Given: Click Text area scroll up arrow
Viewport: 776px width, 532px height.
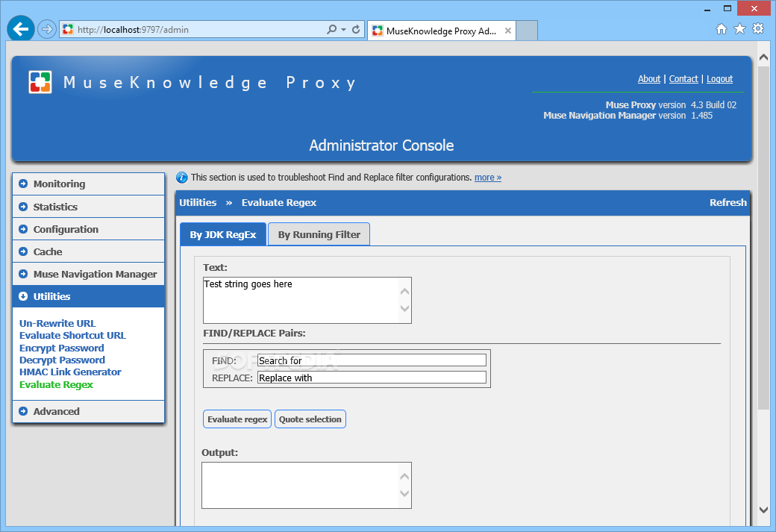Looking at the screenshot, I should pyautogui.click(x=405, y=292).
